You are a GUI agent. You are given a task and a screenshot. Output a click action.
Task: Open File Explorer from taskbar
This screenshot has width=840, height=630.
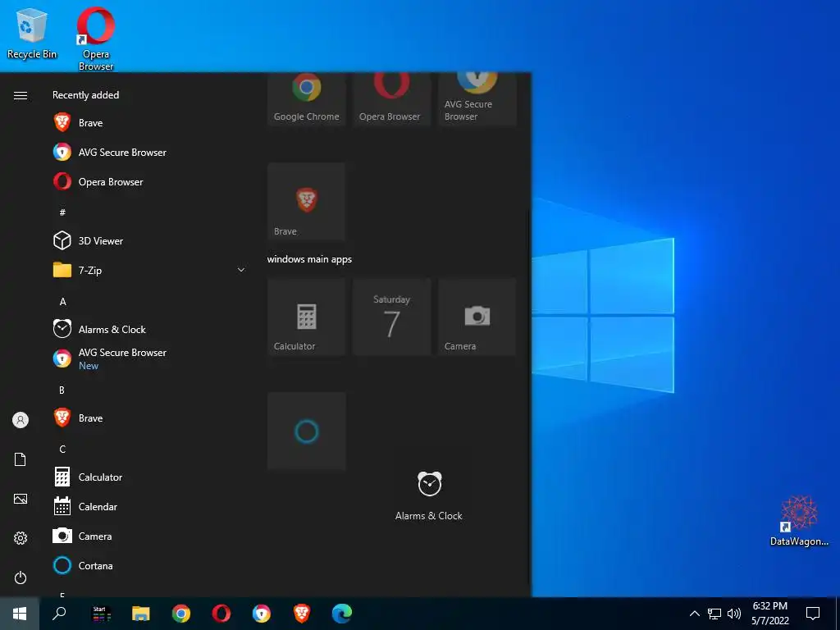tap(141, 614)
